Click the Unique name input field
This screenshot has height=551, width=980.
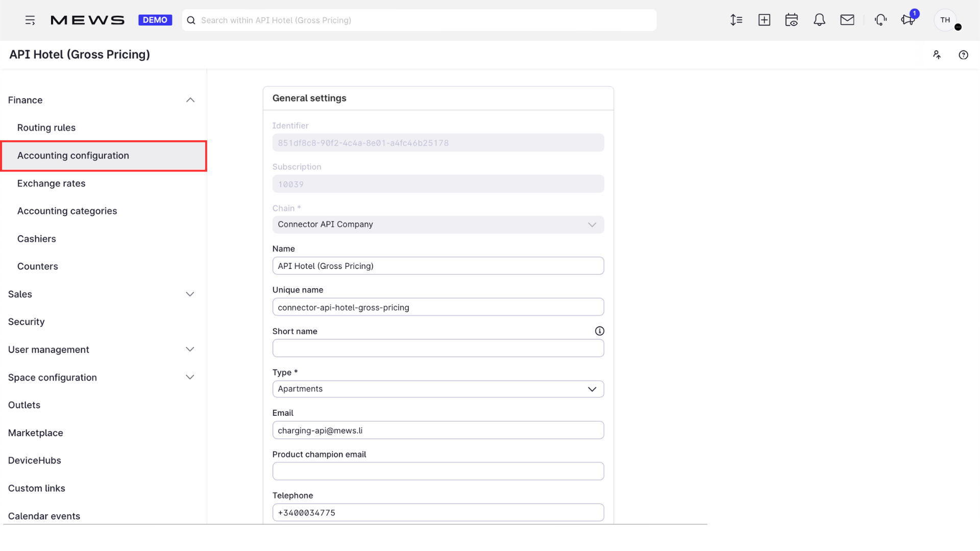tap(438, 307)
